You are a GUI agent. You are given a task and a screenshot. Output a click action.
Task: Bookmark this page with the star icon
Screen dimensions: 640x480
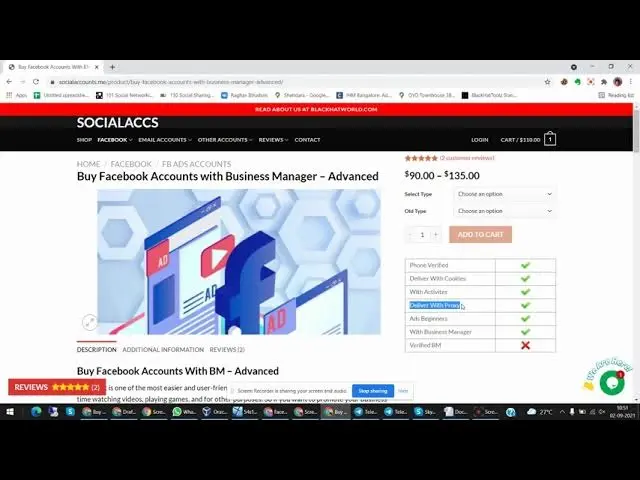click(547, 82)
